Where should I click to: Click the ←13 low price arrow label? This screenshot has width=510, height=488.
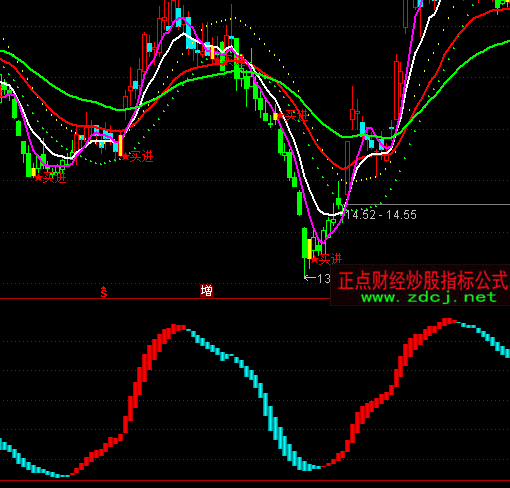[317, 278]
